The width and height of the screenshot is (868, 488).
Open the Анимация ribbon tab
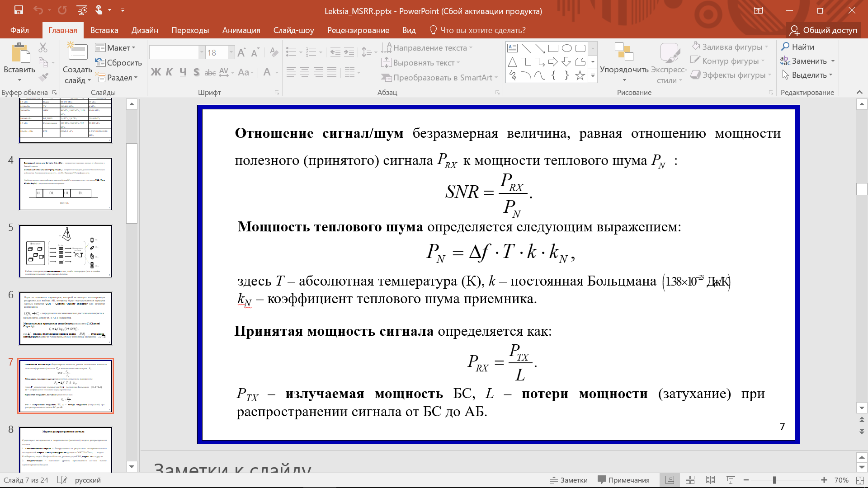[241, 30]
